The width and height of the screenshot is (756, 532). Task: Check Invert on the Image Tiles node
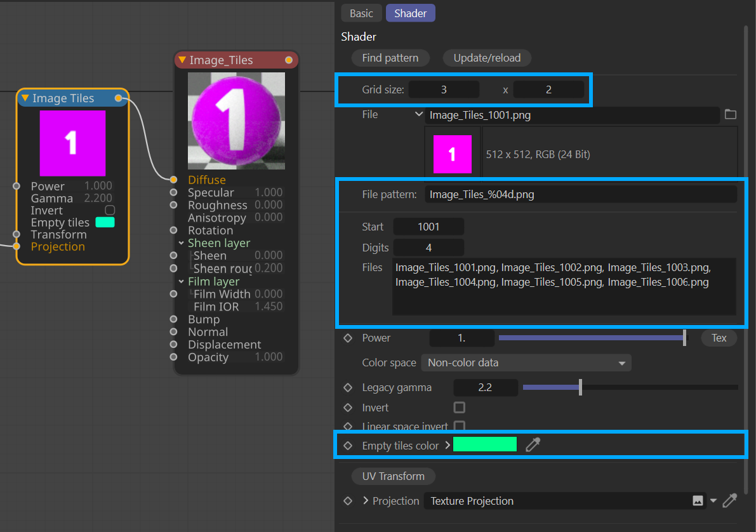[x=110, y=210]
